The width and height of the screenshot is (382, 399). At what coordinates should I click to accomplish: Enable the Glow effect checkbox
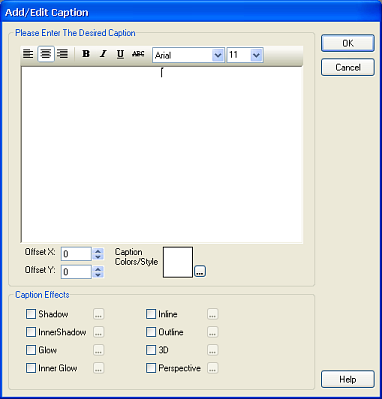31,350
